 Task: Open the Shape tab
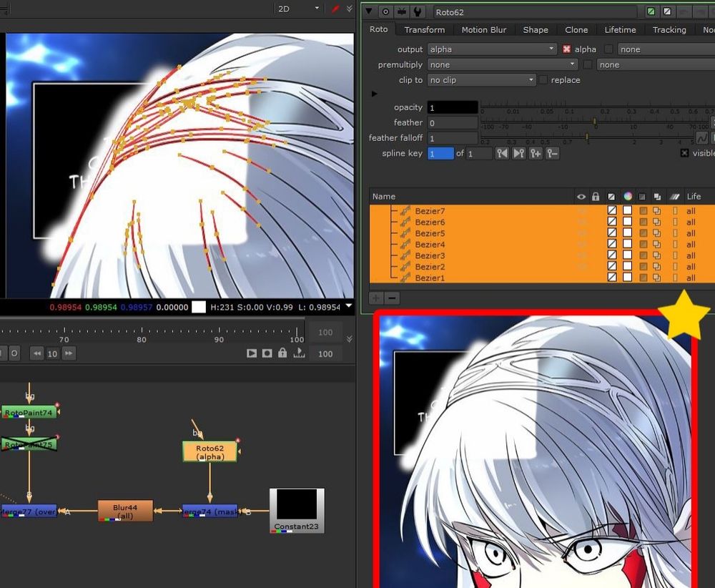point(536,29)
